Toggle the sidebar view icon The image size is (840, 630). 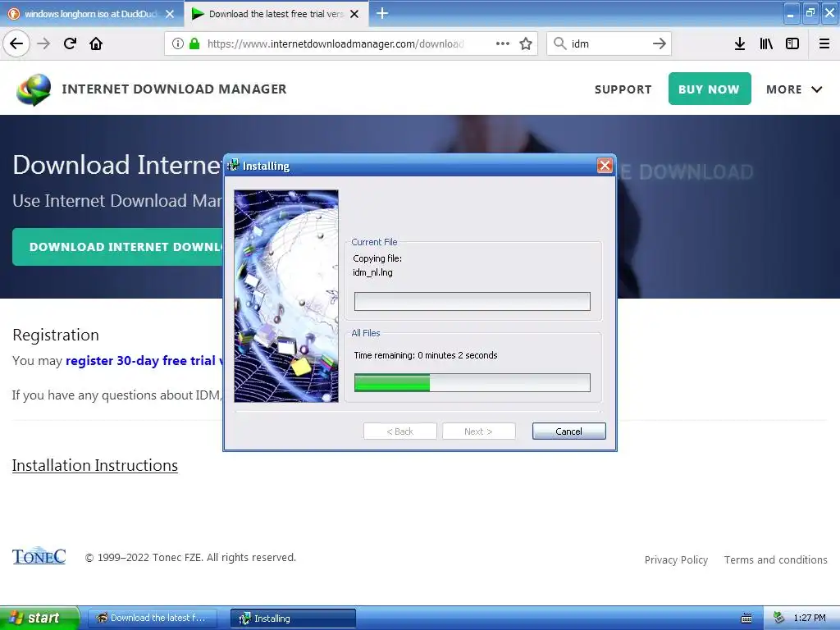tap(792, 43)
